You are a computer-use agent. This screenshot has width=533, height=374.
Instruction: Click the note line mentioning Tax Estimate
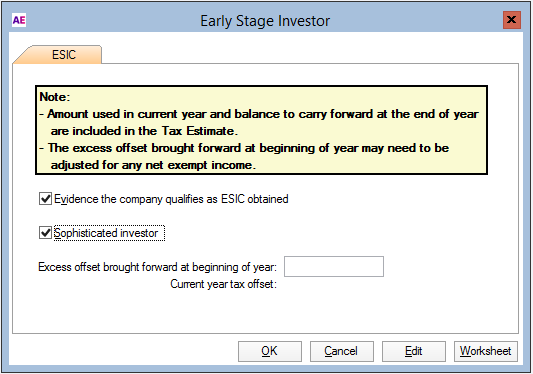144,131
